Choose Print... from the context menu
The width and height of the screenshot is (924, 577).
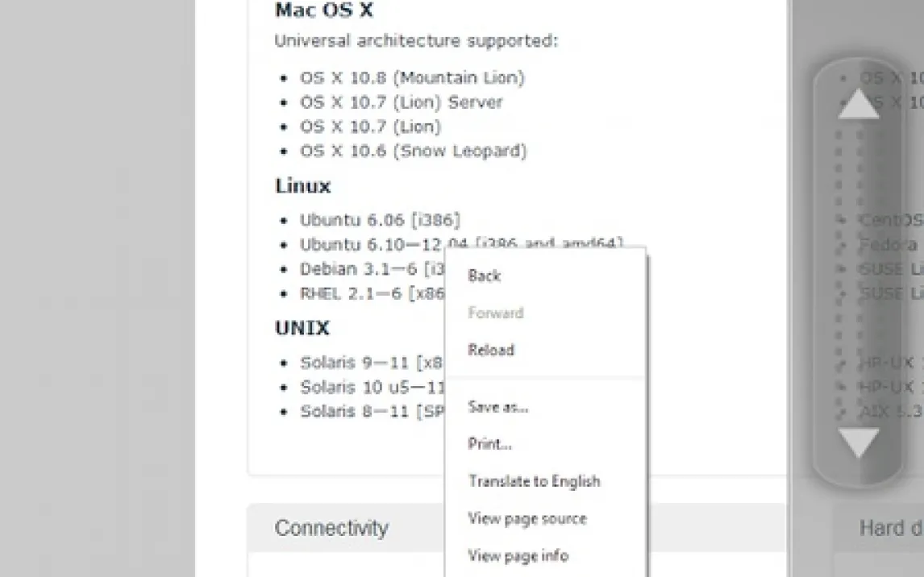489,444
